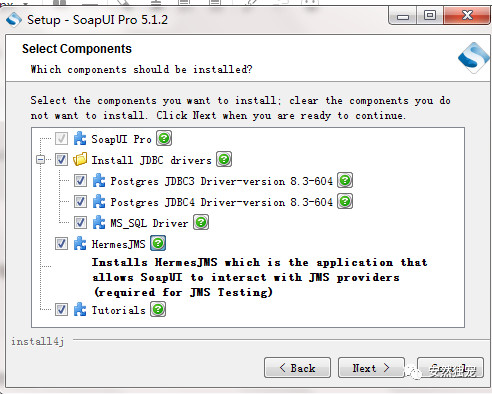The height and width of the screenshot is (394, 492).
Task: Open help for Postgres JDBC4 Driver
Action: tap(345, 201)
